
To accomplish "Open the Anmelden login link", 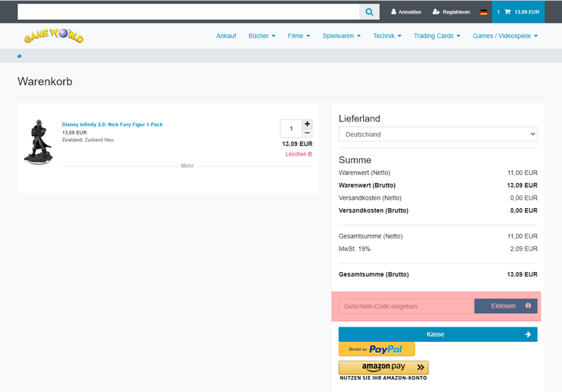I will (x=406, y=12).
